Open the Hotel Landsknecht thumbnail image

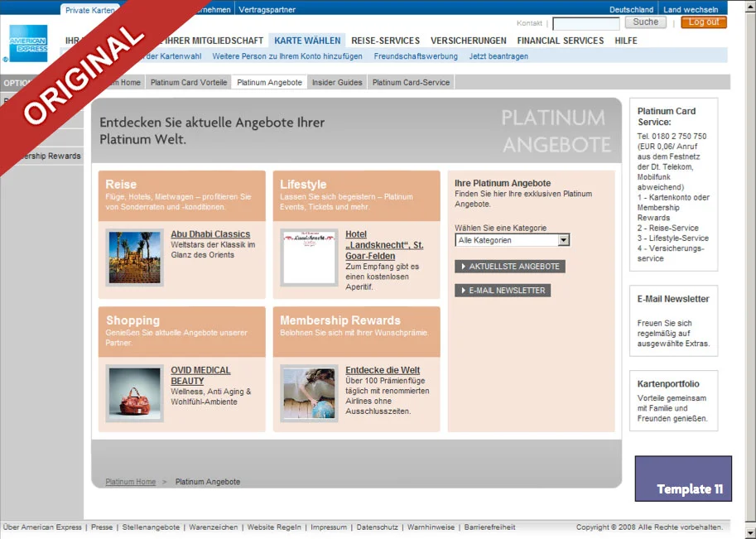(309, 257)
